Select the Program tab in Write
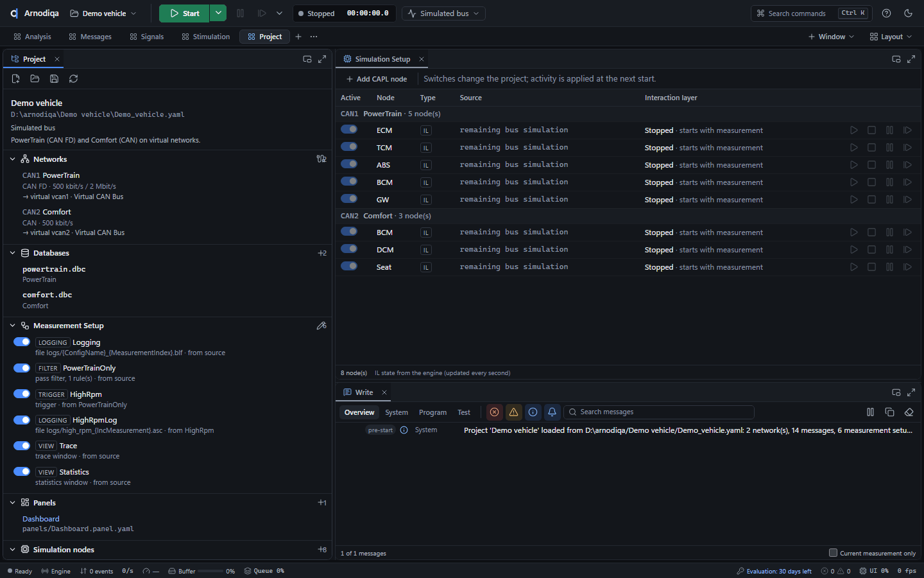 (432, 412)
